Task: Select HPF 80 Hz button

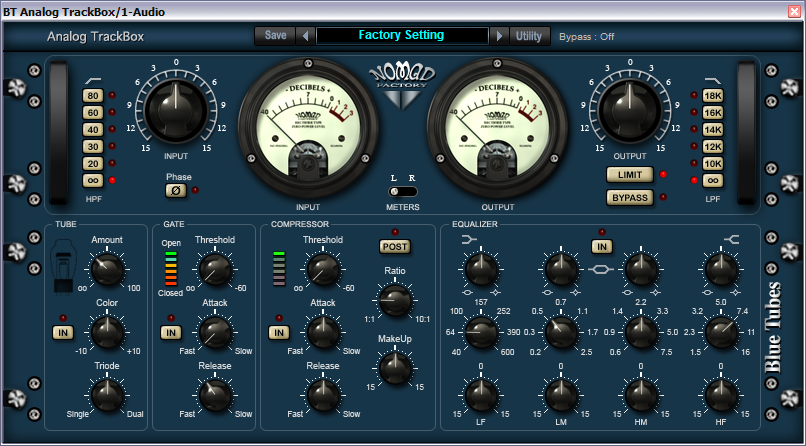Action: 93,96
